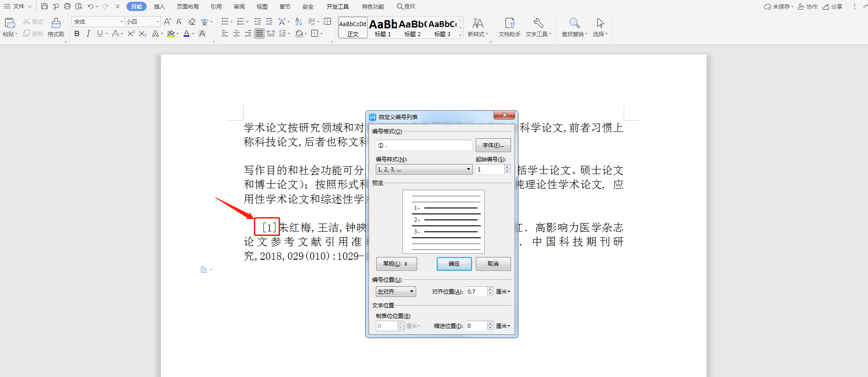
Task: Open the borders tool in ribbon
Action: pos(314,33)
